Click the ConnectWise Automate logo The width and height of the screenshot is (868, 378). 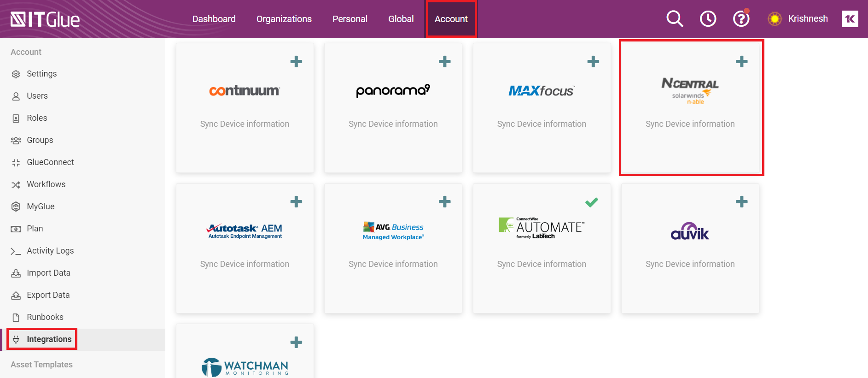point(542,228)
